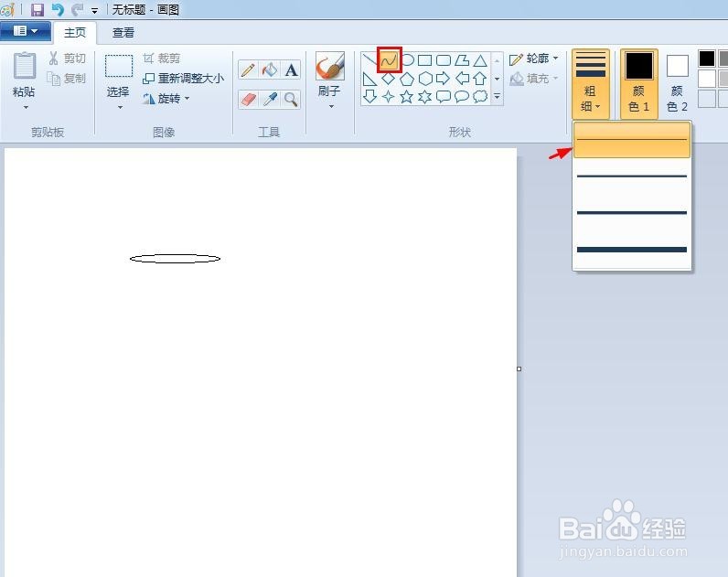Click the 粘贴 paste button
This screenshot has height=577, width=728.
pos(24,74)
